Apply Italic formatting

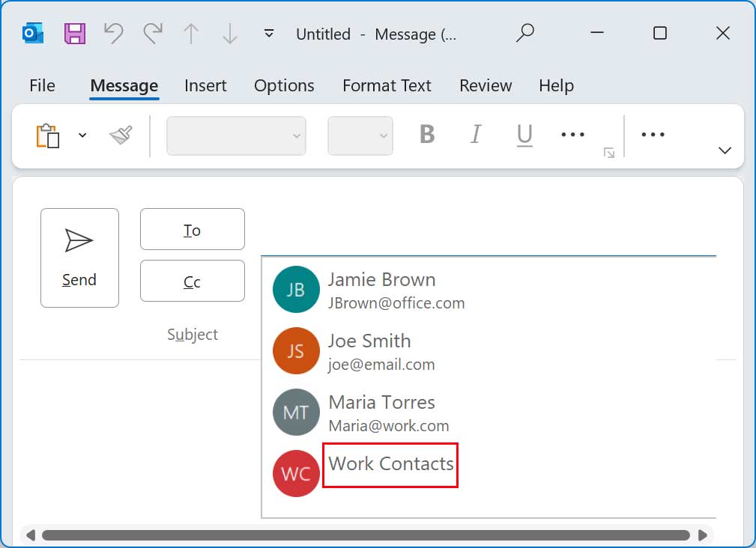coord(475,135)
